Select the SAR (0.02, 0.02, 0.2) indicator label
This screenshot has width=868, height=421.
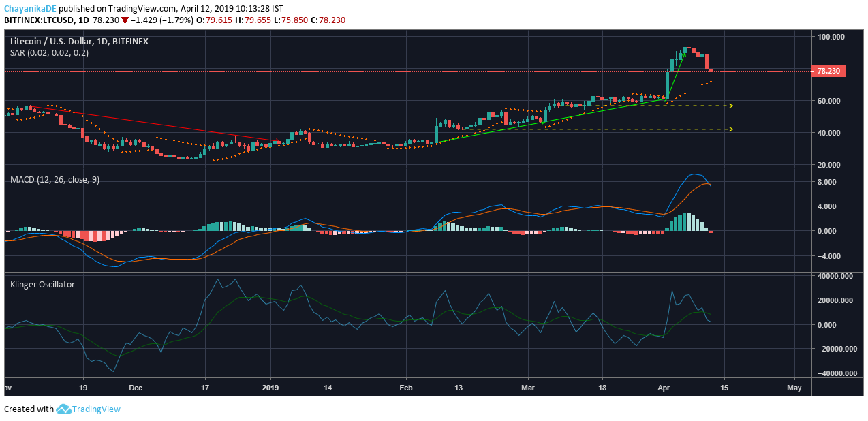pos(49,52)
